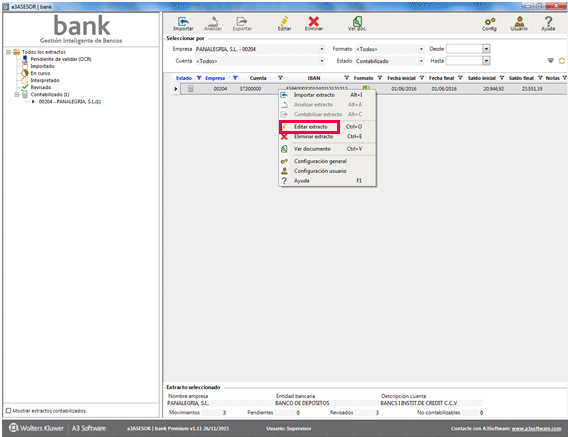Click the Eliminar red X toolbar icon
This screenshot has width=568, height=437.
[314, 24]
